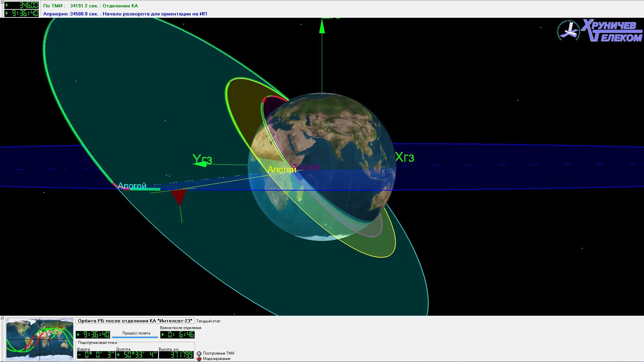The width and height of the screenshot is (644, 362).
Task: Click the 'Текущий этап' label
Action: pyautogui.click(x=208, y=321)
